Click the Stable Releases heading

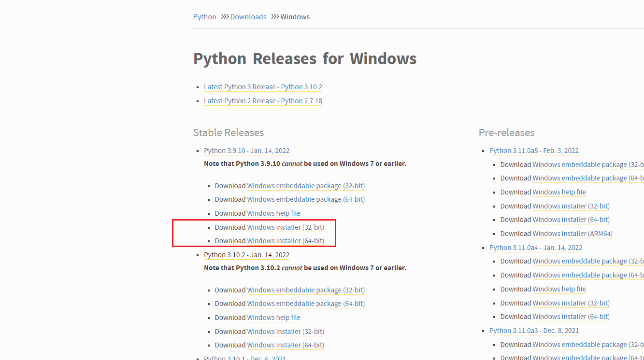click(229, 132)
